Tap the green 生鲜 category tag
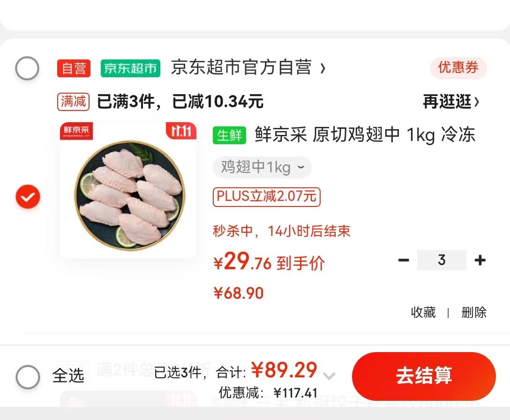510x420 pixels. point(229,135)
